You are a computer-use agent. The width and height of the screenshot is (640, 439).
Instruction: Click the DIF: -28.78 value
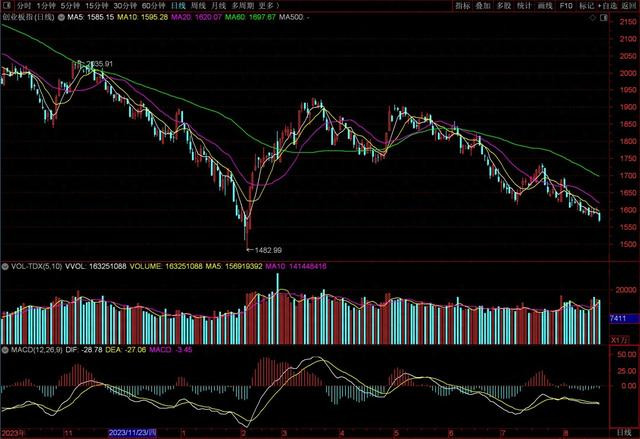[84, 350]
